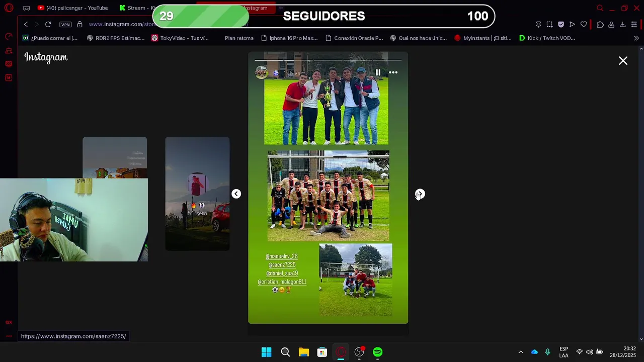Select the 51 sem story preview
644x362 pixels.
tap(197, 194)
